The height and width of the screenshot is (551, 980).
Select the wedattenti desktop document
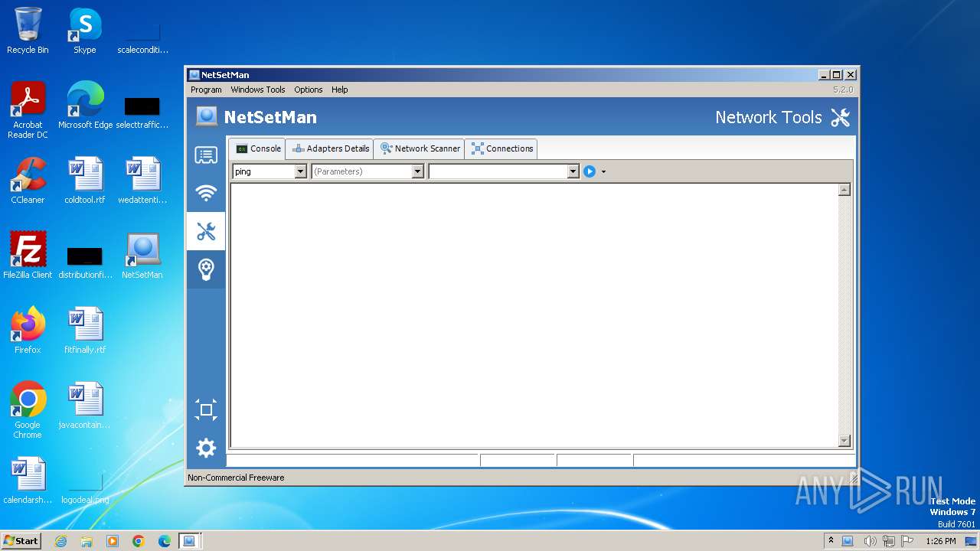142,181
